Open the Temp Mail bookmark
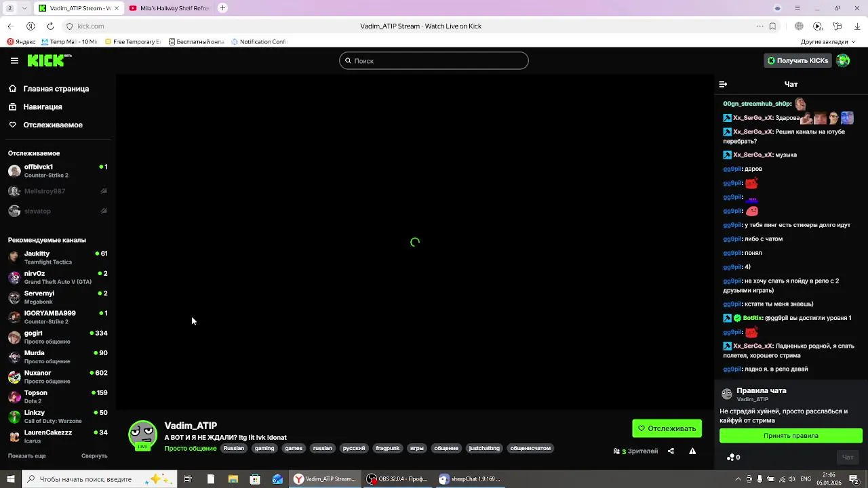Viewport: 868px width, 488px height. pos(68,41)
